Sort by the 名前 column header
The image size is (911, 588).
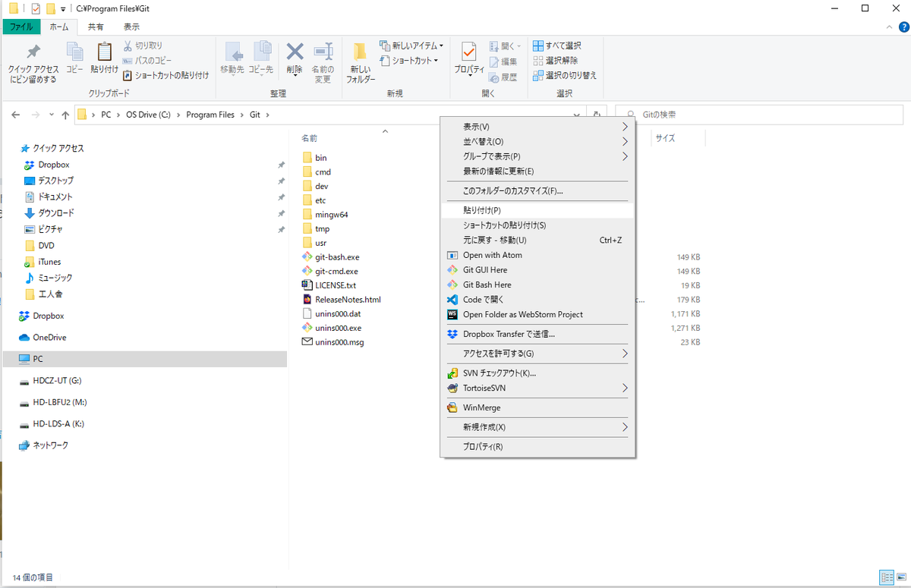pos(309,139)
